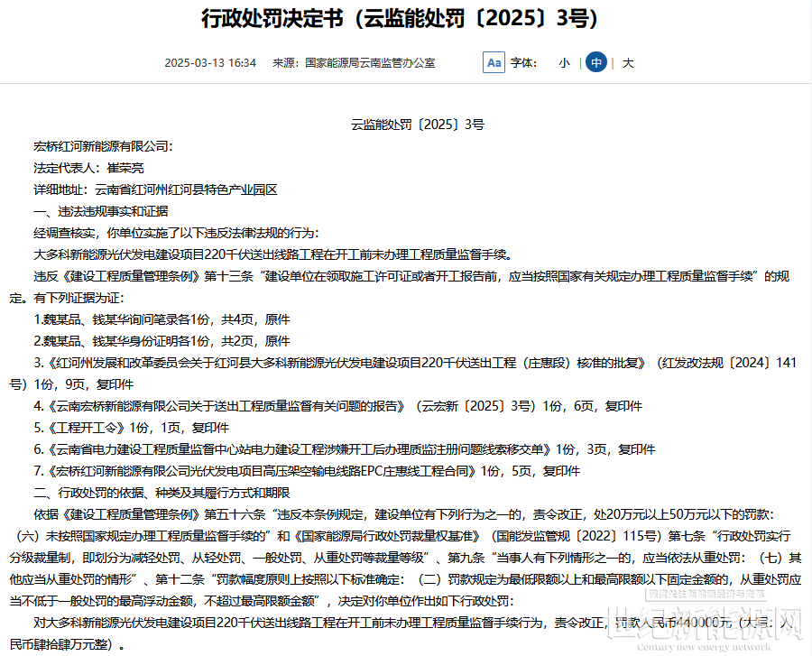Click the publication date 2025-03-13 16:34

point(210,63)
